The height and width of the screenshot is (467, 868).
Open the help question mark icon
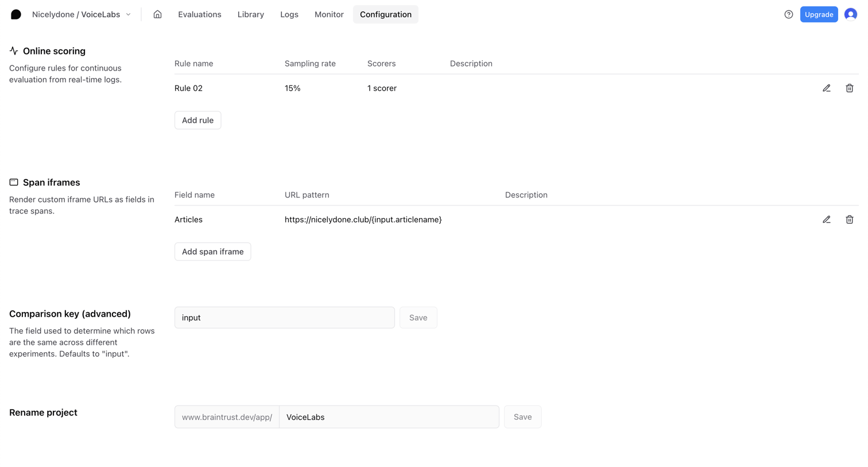click(789, 14)
